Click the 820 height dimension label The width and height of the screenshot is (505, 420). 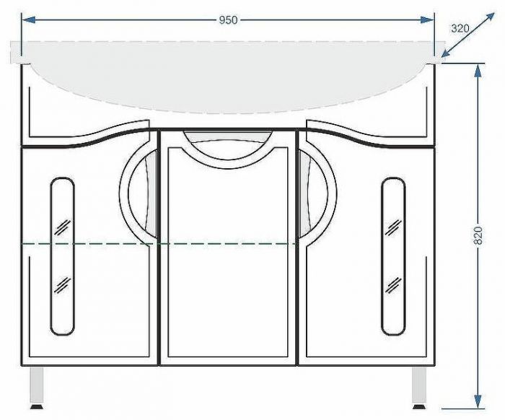tap(478, 235)
